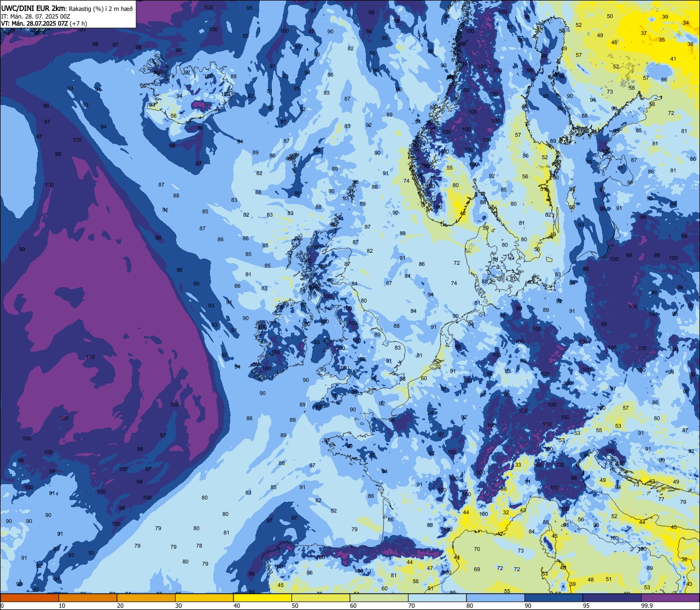The image size is (700, 610).
Task: Click the legend tick label "20"
Action: pyautogui.click(x=120, y=606)
